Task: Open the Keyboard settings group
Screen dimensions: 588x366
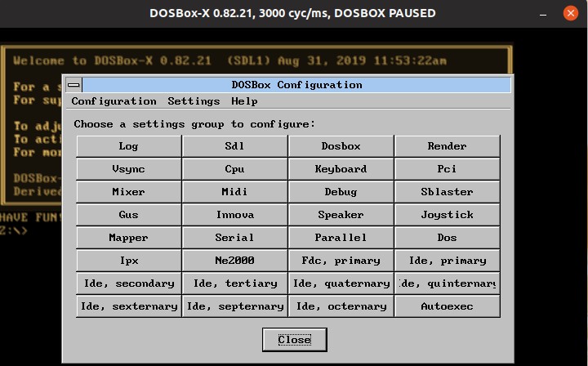Action: coord(341,169)
